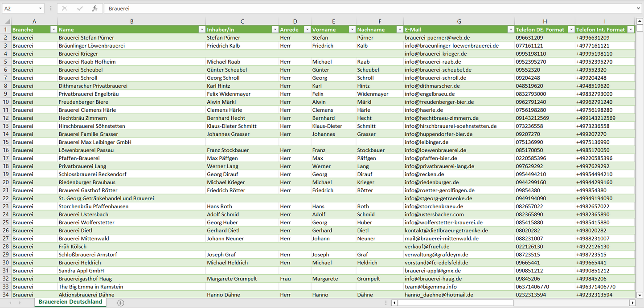The height and width of the screenshot is (308, 644).
Task: Expand the Name Box dropdown arrow
Action: pyautogui.click(x=40, y=8)
